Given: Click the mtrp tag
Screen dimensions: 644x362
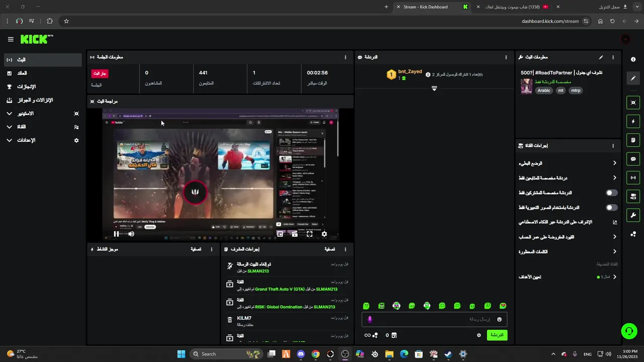Looking at the screenshot, I should click(x=576, y=90).
